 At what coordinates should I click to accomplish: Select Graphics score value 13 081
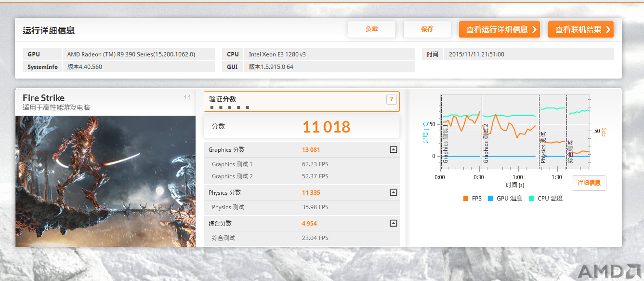pos(311,150)
